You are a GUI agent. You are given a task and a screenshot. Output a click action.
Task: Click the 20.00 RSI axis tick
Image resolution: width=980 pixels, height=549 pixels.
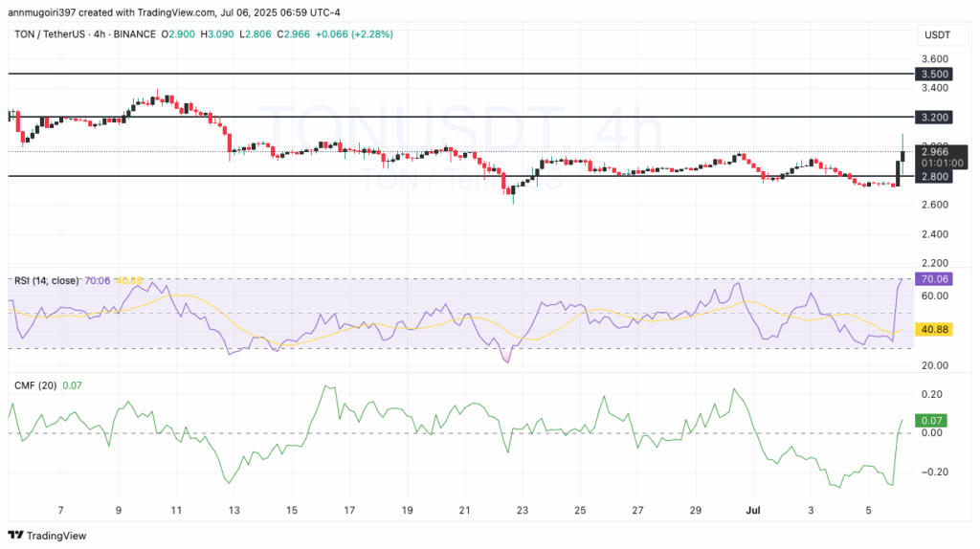click(935, 365)
